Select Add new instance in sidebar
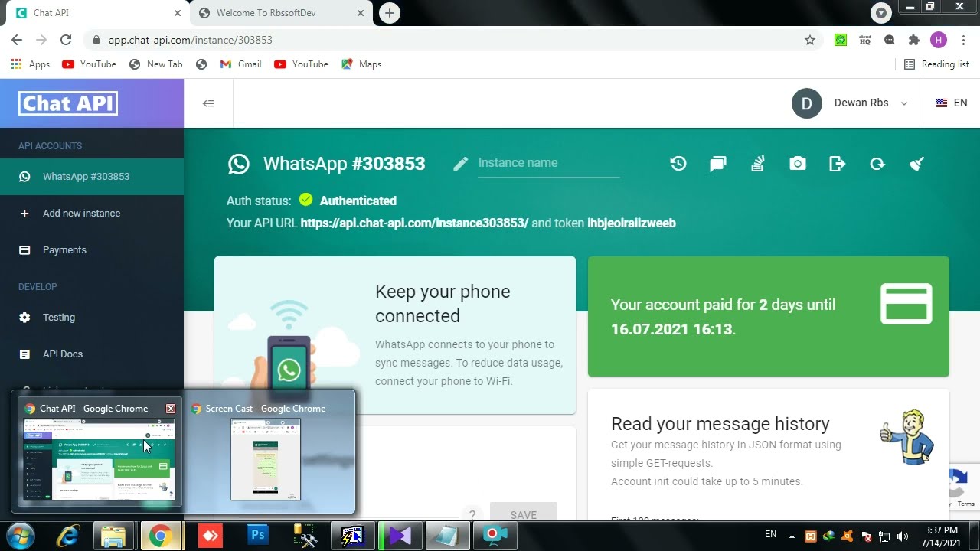The image size is (980, 551). point(92,214)
